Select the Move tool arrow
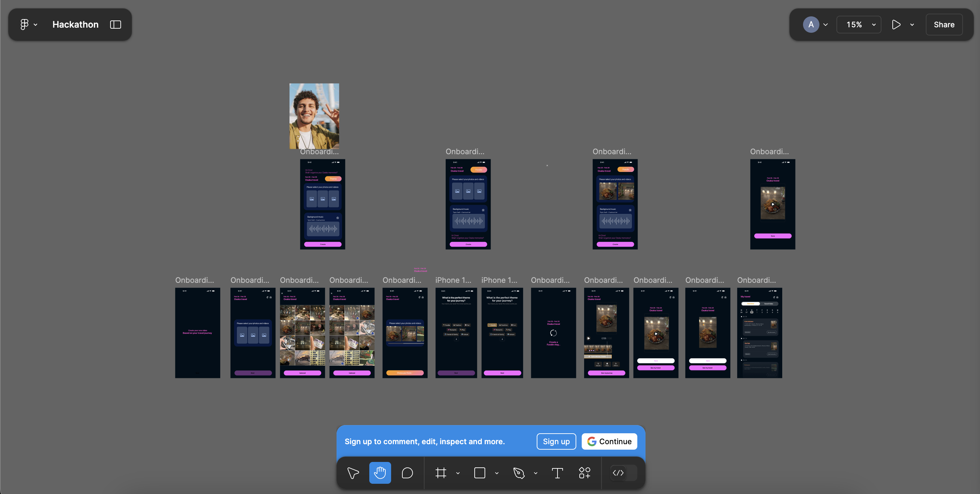The width and height of the screenshot is (980, 494). (x=353, y=473)
